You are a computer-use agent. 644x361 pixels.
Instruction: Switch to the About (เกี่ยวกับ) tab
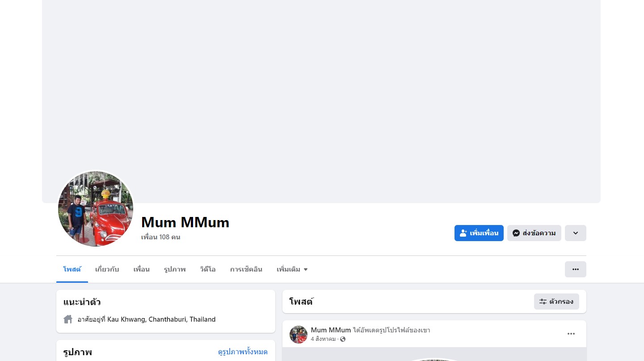point(107,269)
